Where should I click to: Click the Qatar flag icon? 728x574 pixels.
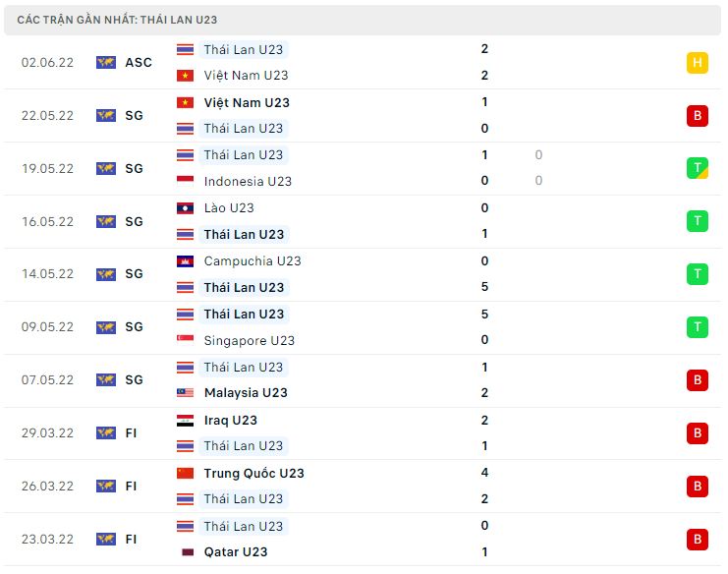coord(187,552)
